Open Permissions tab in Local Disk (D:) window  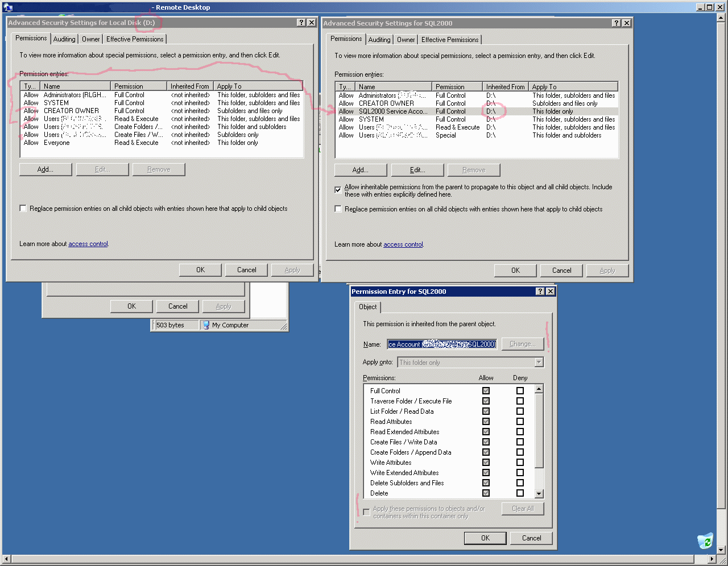coord(31,38)
